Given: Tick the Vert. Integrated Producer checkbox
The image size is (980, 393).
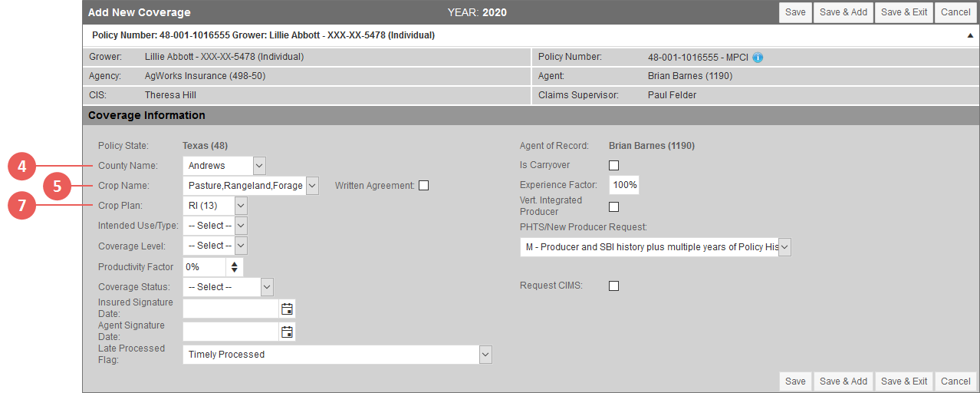Looking at the screenshot, I should click(x=613, y=206).
